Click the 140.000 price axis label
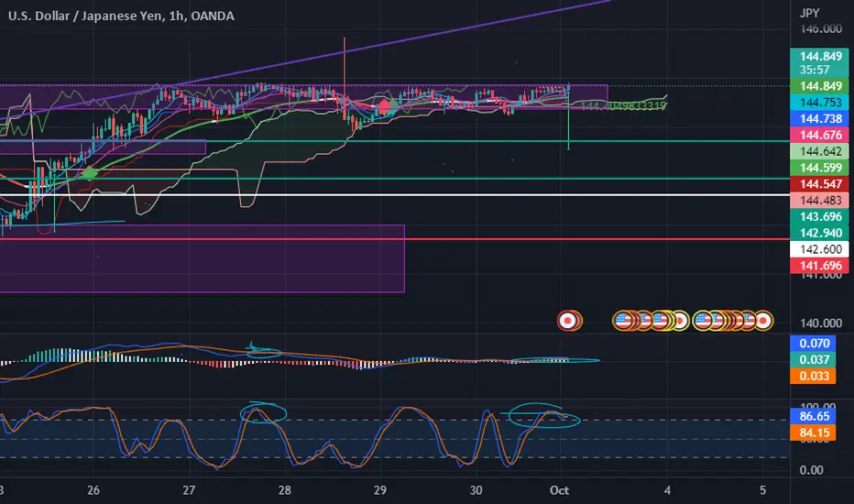854x504 pixels. [820, 323]
